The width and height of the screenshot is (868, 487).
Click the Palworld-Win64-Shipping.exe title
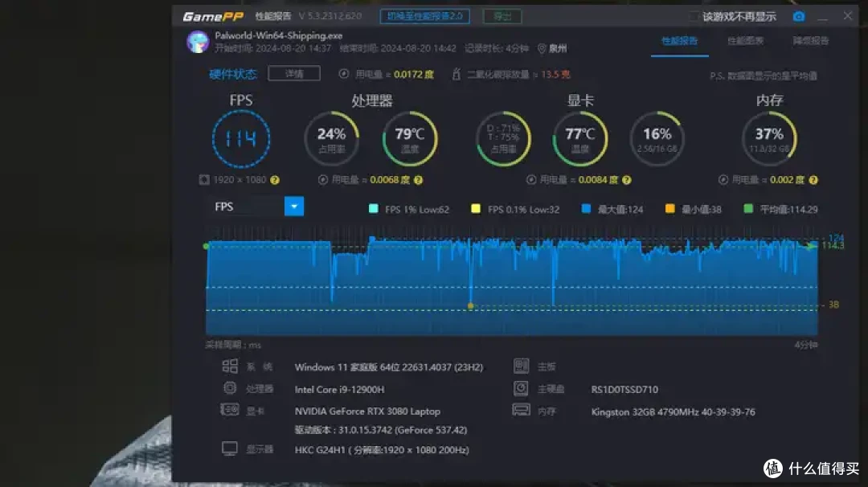[278, 35]
